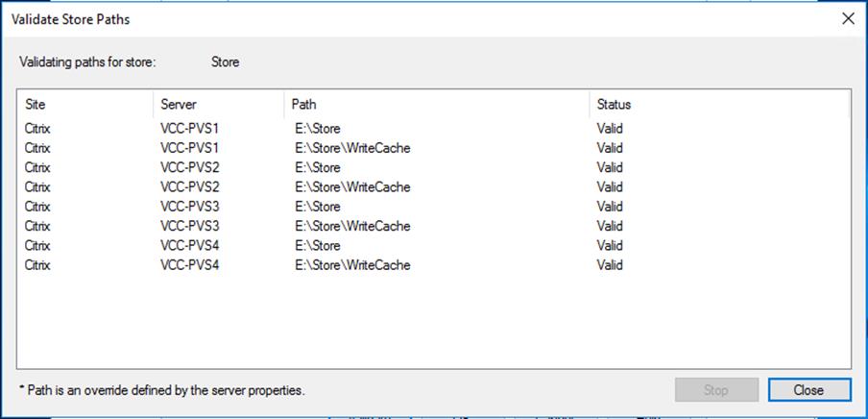868x419 pixels.
Task: Click the path override footnote text
Action: [x=161, y=390]
